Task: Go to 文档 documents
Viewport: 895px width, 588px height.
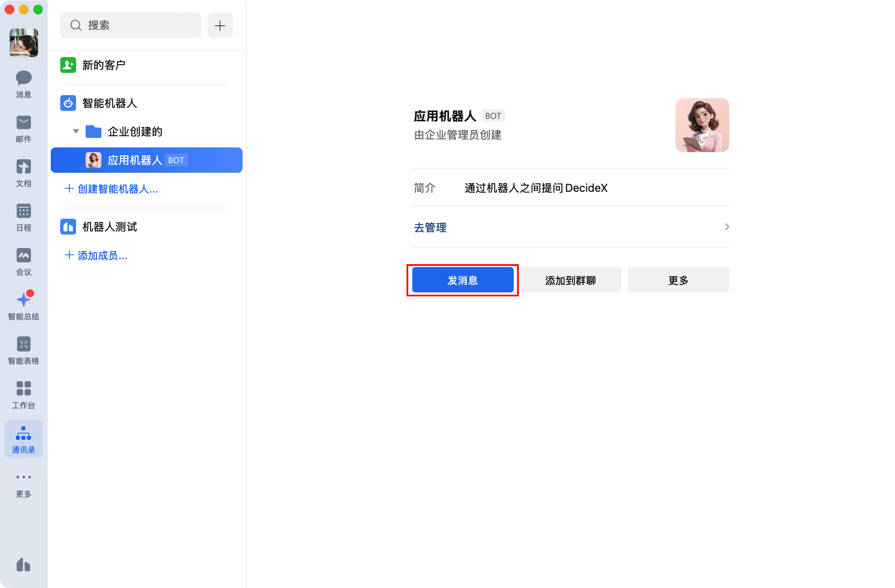Action: (x=23, y=173)
